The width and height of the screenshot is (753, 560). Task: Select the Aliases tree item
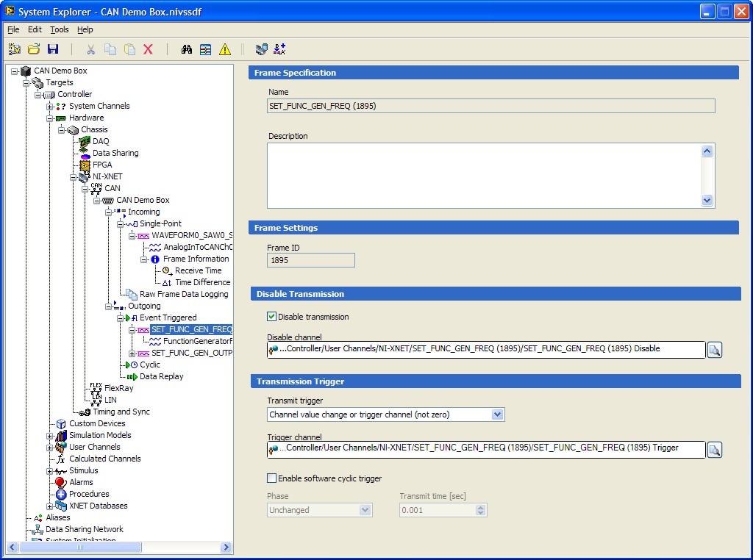[x=57, y=517]
